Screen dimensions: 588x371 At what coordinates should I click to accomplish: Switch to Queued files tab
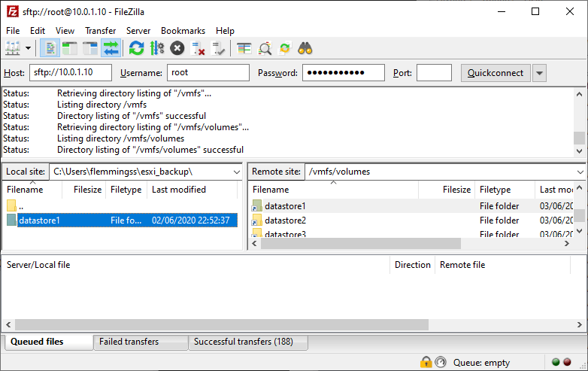click(49, 342)
